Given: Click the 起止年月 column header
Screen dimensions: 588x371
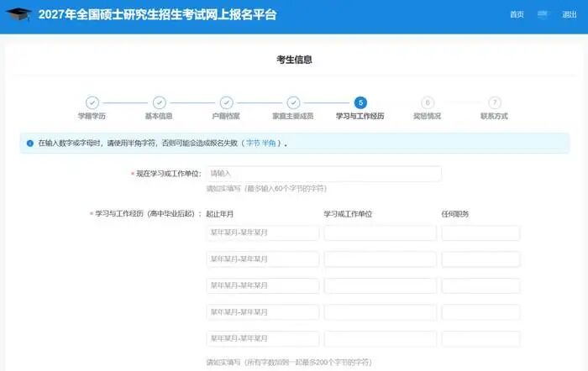Looking at the screenshot, I should pyautogui.click(x=220, y=214).
